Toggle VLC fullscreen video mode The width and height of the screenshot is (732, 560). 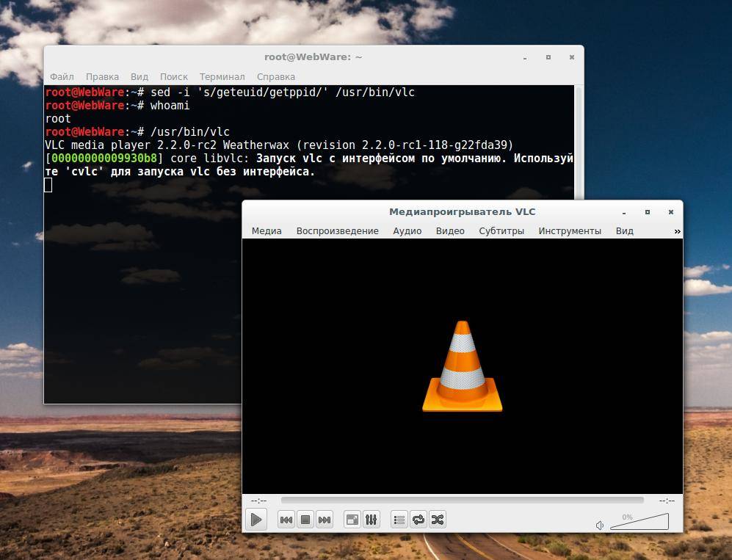pos(352,520)
